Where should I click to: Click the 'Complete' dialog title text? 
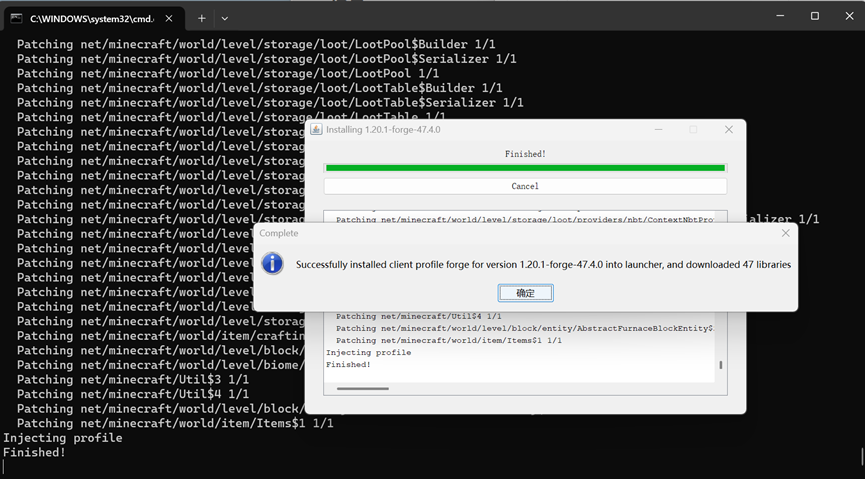279,233
